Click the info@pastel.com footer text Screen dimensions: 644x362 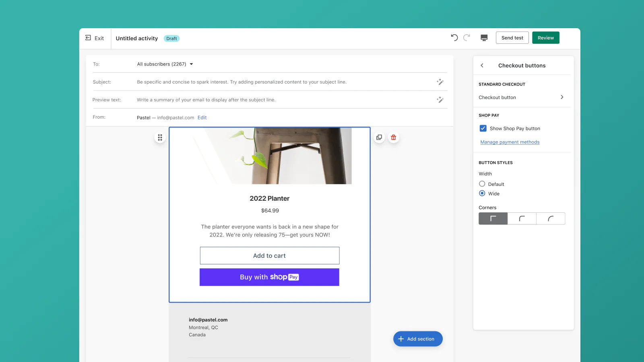tap(208, 320)
